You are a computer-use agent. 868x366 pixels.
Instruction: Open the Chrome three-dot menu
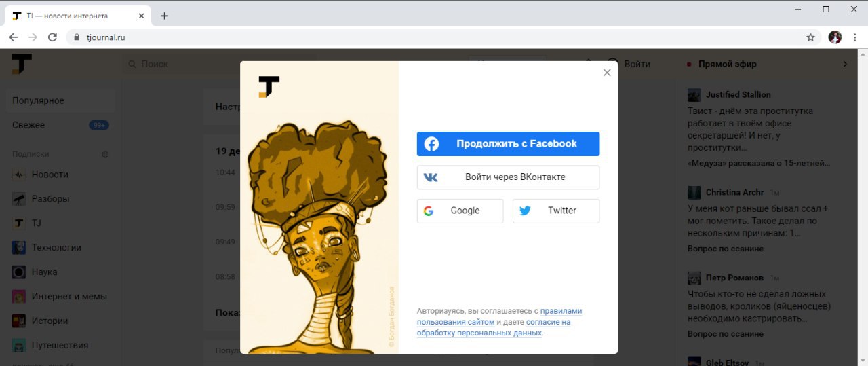coord(855,37)
